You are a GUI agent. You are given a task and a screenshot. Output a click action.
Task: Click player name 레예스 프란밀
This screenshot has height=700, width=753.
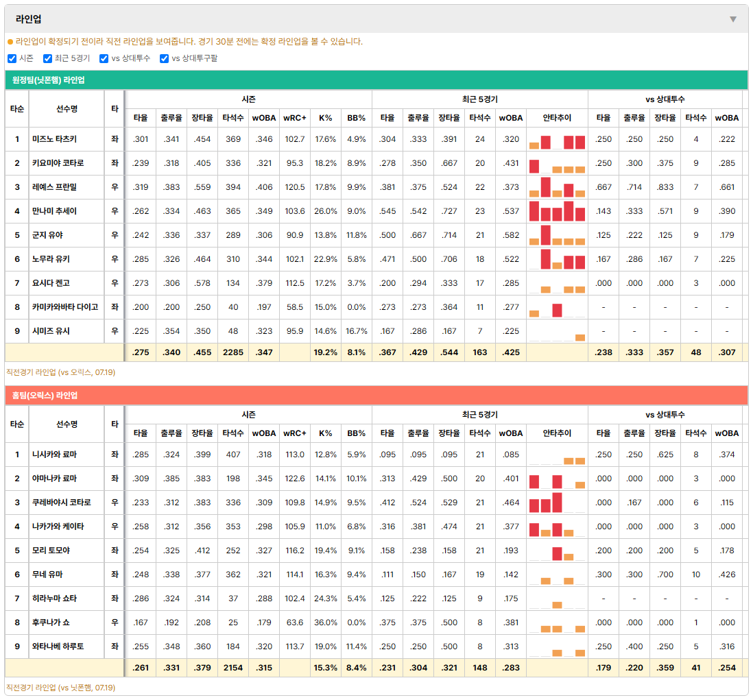pyautogui.click(x=54, y=187)
